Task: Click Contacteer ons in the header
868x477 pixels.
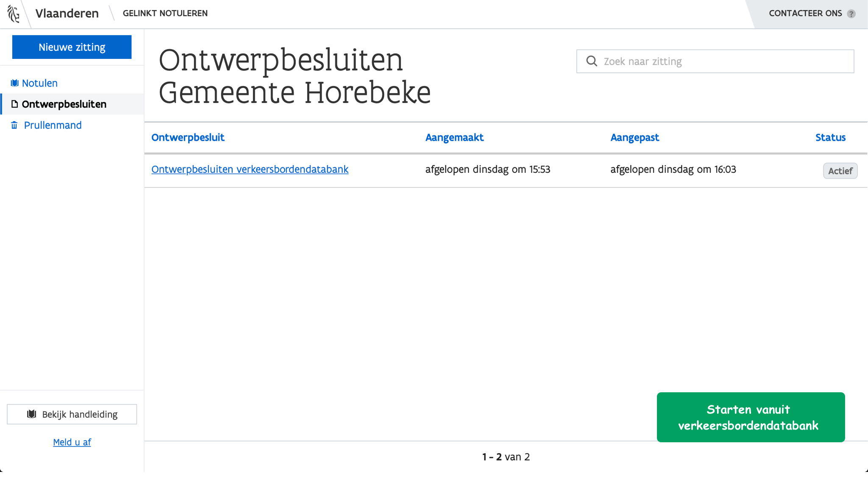Action: [x=805, y=14]
